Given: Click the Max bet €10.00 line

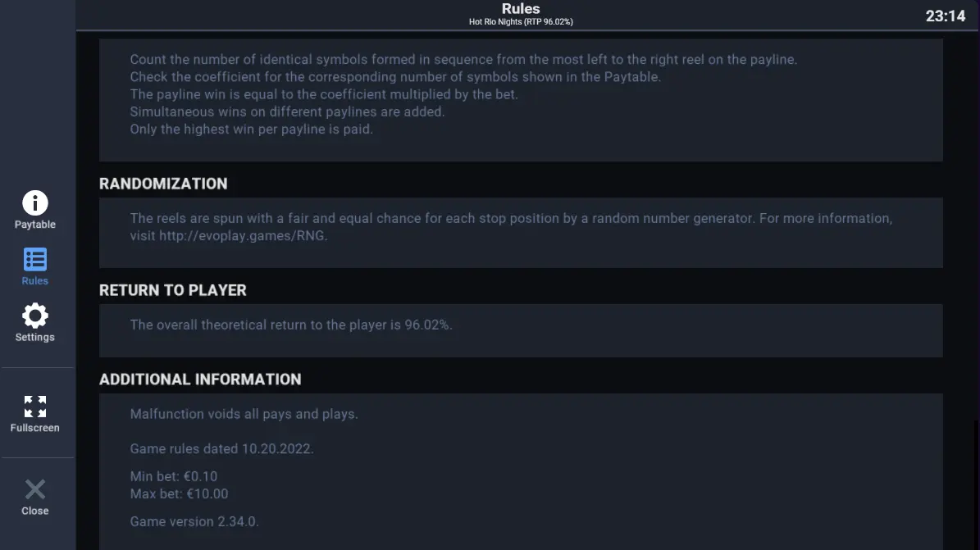Looking at the screenshot, I should (179, 493).
